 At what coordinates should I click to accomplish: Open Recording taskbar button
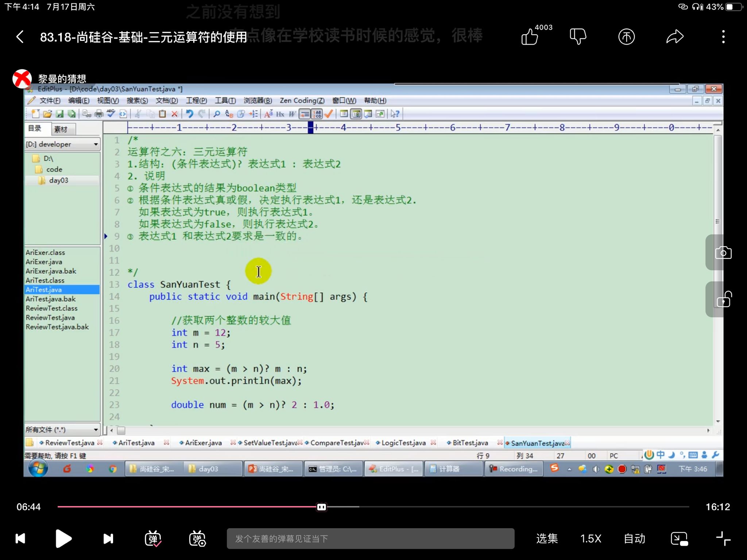click(514, 469)
